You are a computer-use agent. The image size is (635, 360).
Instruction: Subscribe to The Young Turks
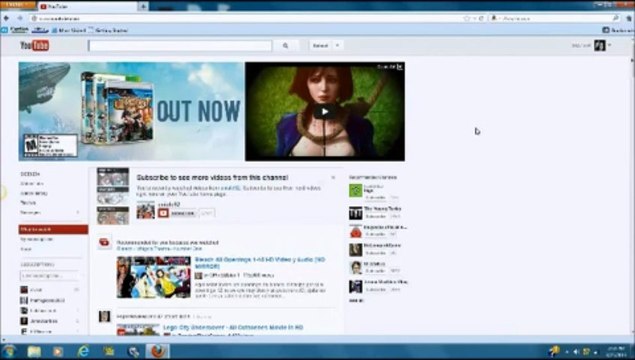375,217
